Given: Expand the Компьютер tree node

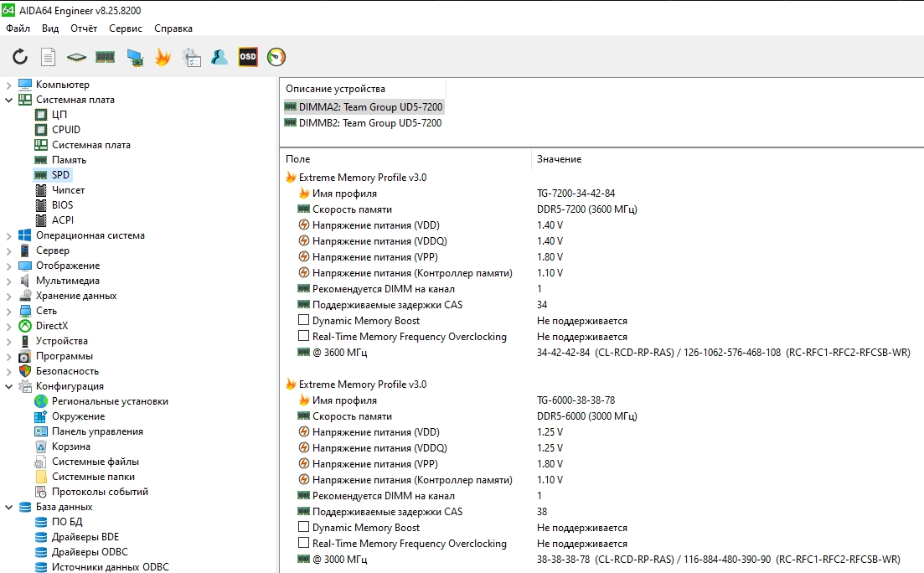Looking at the screenshot, I should point(8,85).
